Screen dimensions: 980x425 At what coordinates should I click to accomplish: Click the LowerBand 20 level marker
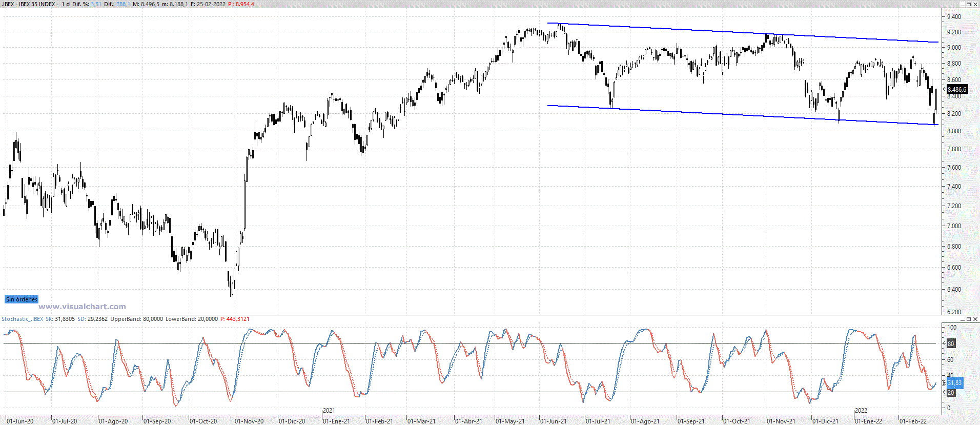[951, 393]
